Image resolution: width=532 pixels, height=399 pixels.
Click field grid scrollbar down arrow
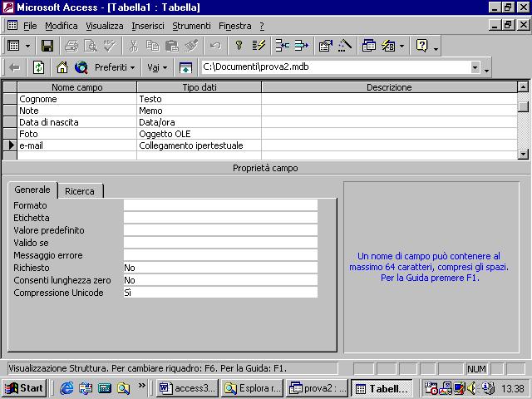click(x=523, y=154)
